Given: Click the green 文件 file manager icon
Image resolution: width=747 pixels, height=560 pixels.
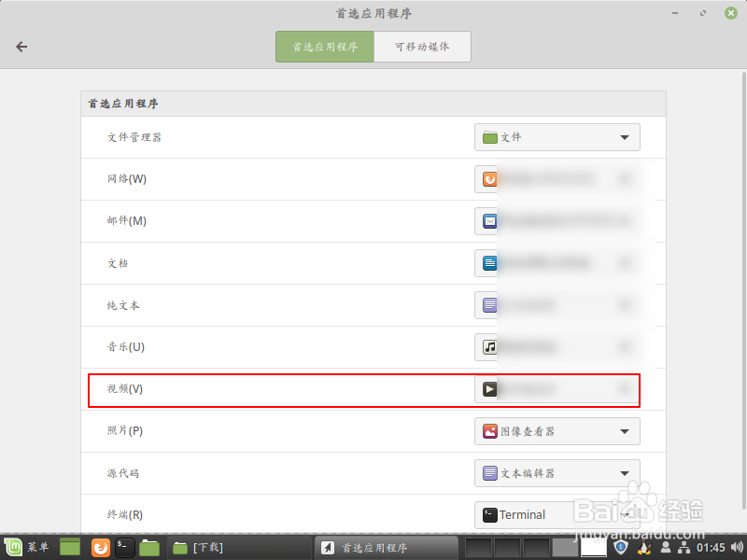Looking at the screenshot, I should point(490,137).
